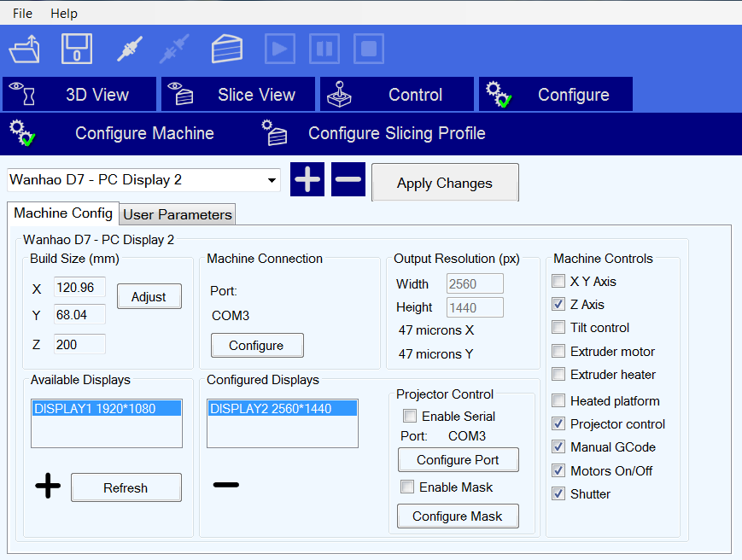Click the Adjust build size button
Viewport: 742px width, 560px height.
coord(149,296)
